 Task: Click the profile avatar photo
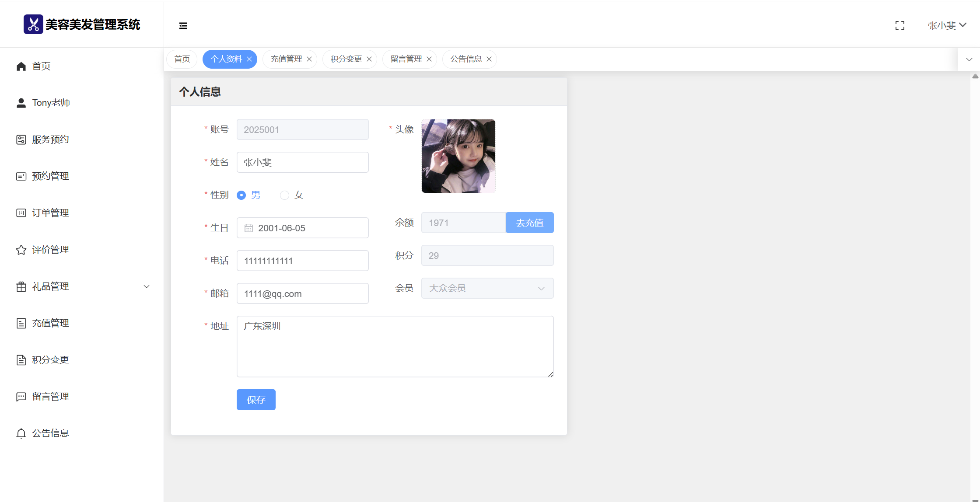pos(458,156)
